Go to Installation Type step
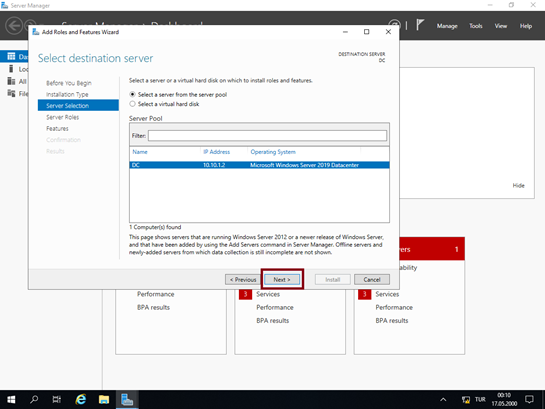545x409 pixels. pos(67,94)
